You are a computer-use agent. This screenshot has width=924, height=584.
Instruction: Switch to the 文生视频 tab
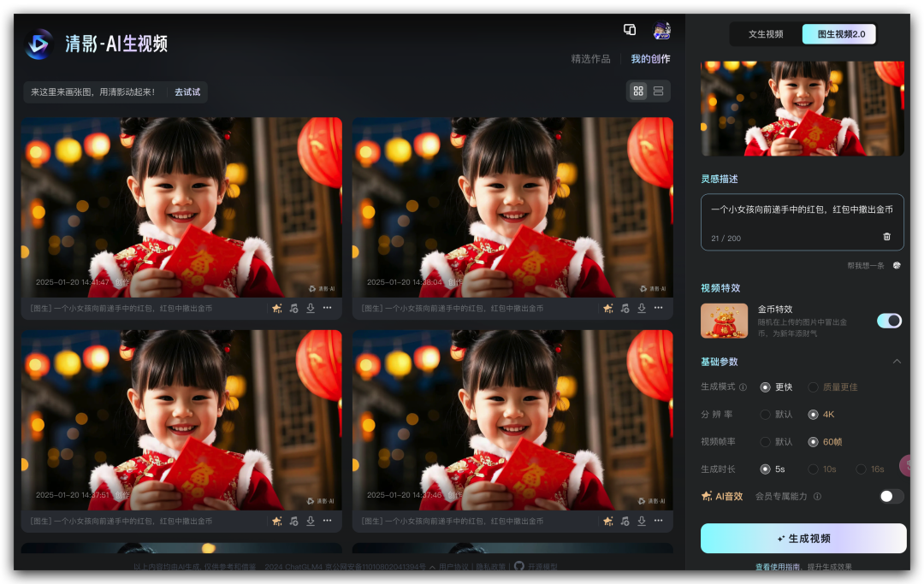pos(766,34)
